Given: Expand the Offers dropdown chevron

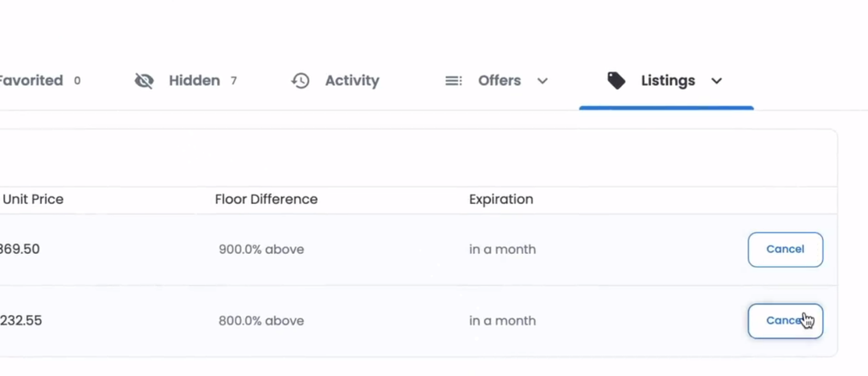Looking at the screenshot, I should tap(542, 80).
